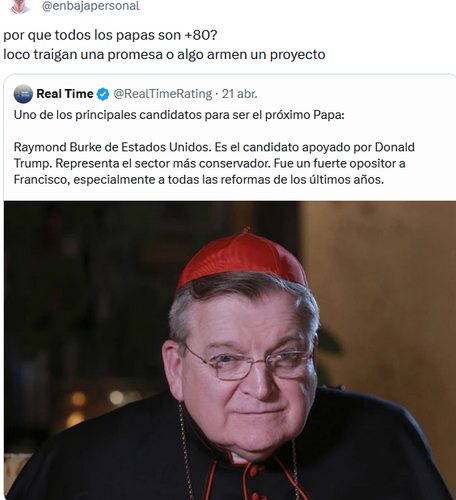The image size is (456, 500).
Task: Click the words 'Donald Trump' in quoted tweet
Action: [395, 147]
